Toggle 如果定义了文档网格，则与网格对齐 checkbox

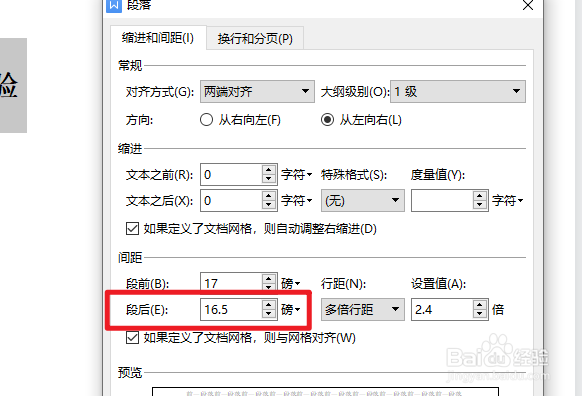pyautogui.click(x=133, y=338)
